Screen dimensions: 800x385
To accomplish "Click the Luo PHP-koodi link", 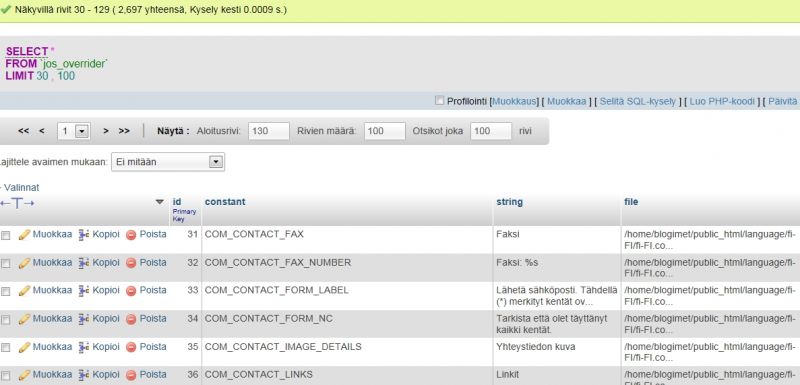I will click(722, 101).
